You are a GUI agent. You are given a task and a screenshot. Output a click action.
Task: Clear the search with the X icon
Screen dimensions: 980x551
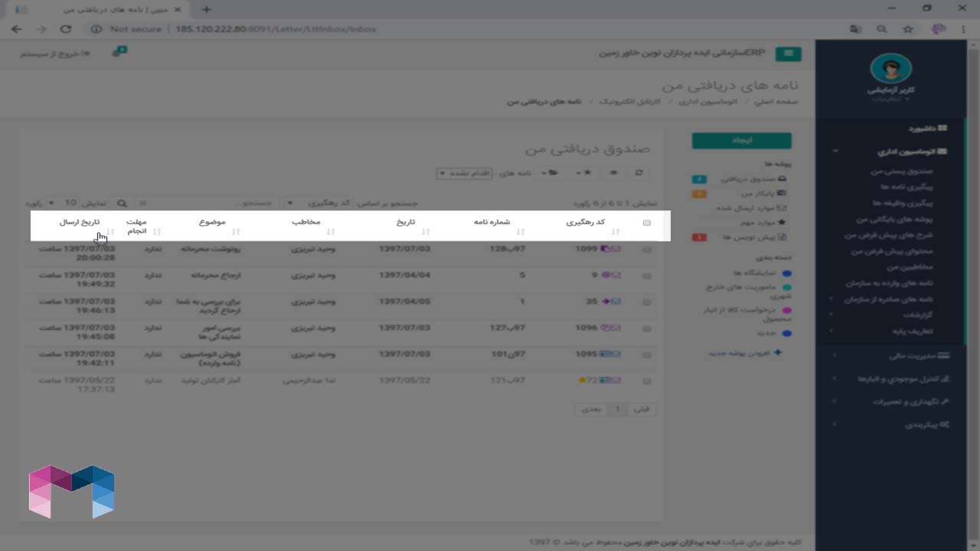(x=143, y=204)
